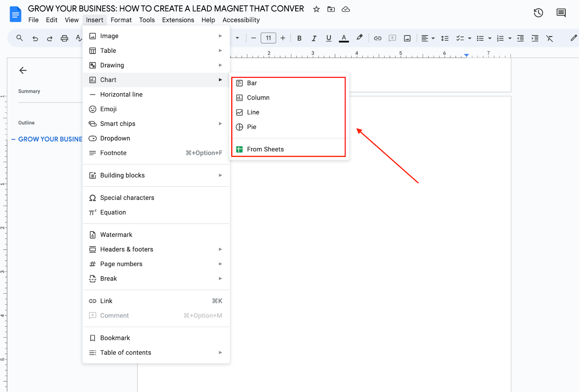Open Special characters dialog
This screenshot has width=579, height=392.
(156, 198)
